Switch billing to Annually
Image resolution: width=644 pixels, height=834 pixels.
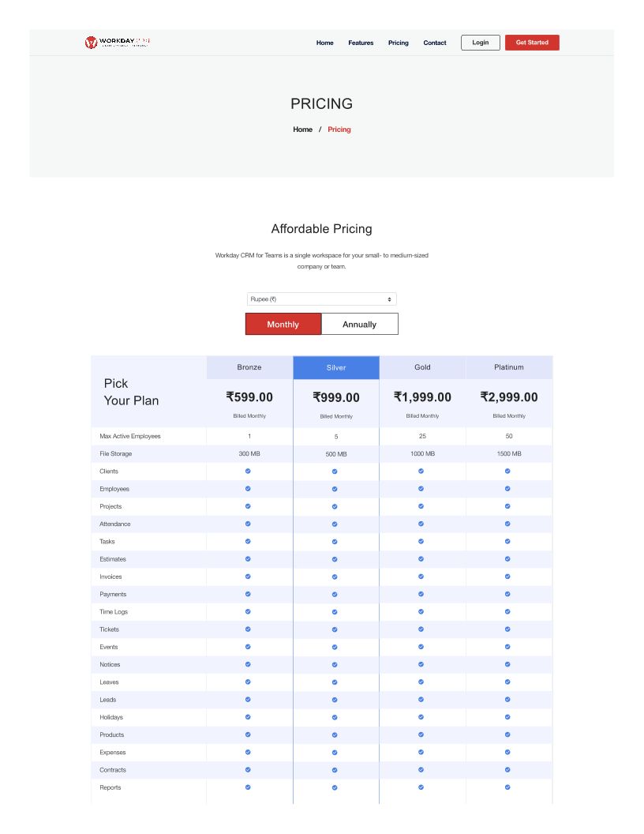pyautogui.click(x=360, y=324)
